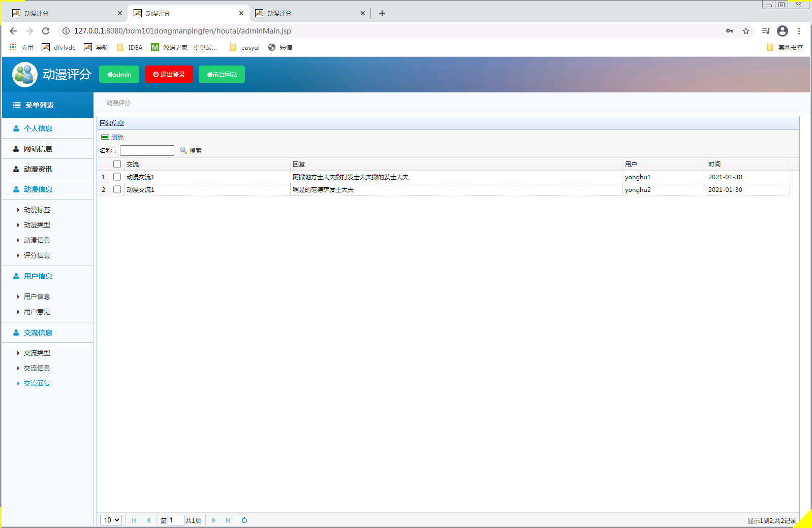
Task: Open the easyui bookmark folder
Action: point(245,47)
